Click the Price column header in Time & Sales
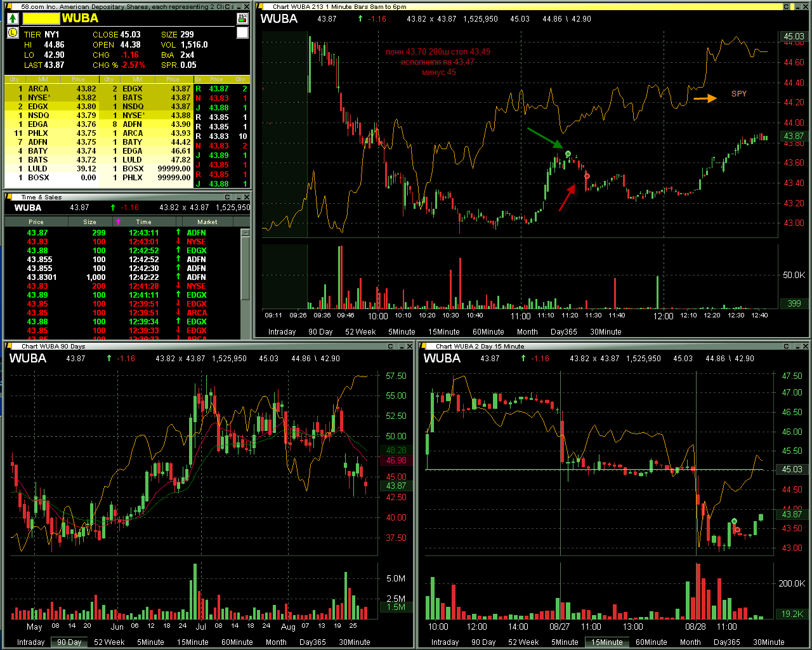Viewport: 812px width, 650px height. (36, 222)
